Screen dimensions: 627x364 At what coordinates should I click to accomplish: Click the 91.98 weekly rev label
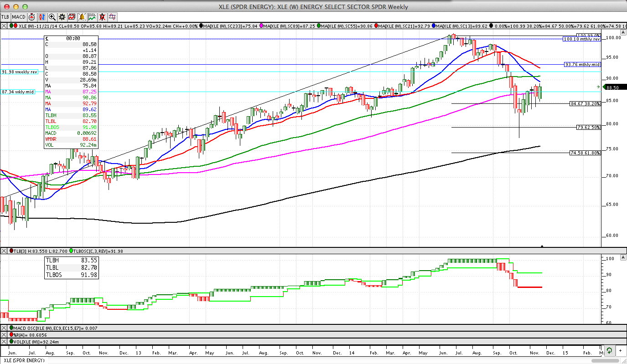(x=20, y=72)
